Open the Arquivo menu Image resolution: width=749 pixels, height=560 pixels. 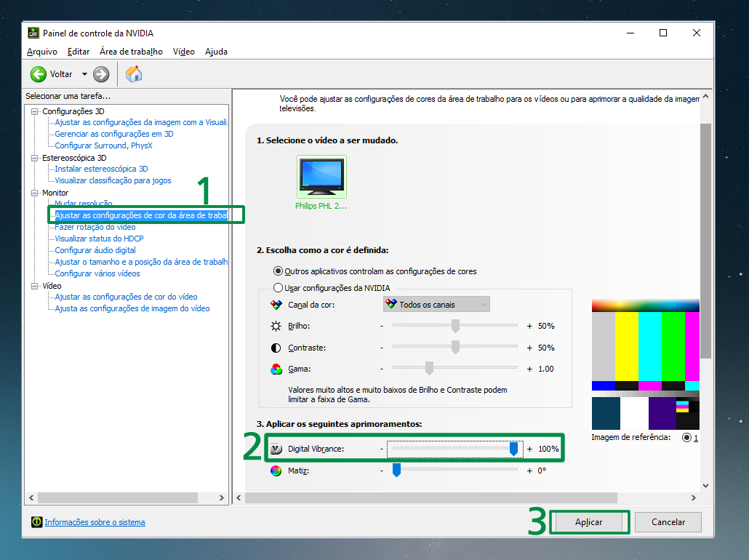(x=42, y=52)
